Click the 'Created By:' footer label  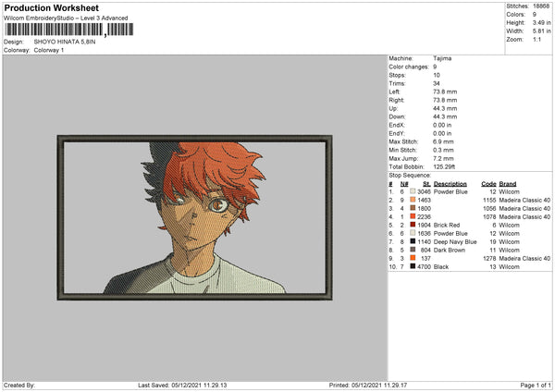(x=19, y=385)
